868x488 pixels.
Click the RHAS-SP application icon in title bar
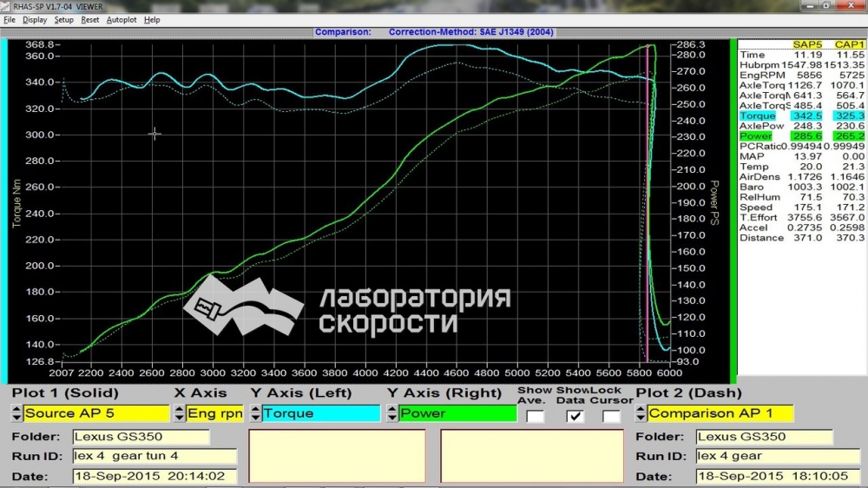[x=6, y=6]
